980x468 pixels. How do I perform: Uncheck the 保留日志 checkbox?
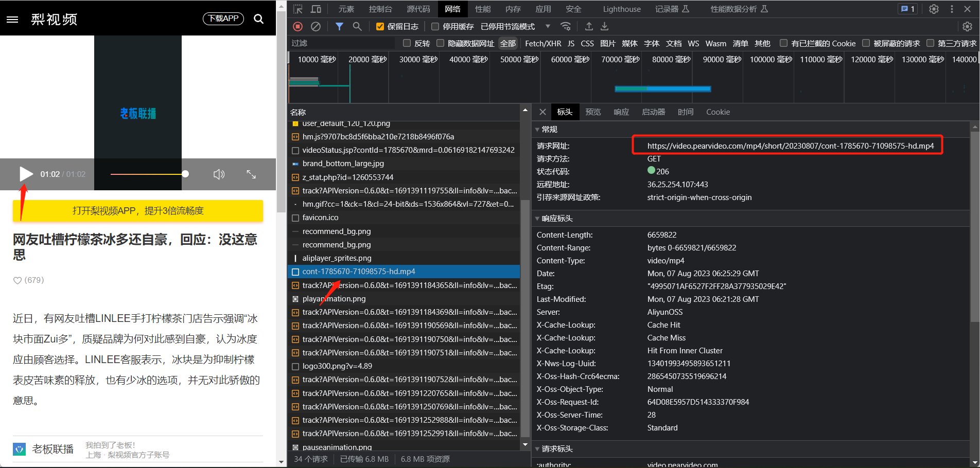(x=380, y=27)
